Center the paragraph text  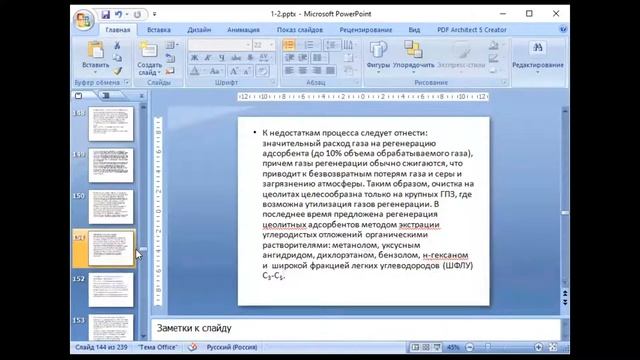(303, 71)
